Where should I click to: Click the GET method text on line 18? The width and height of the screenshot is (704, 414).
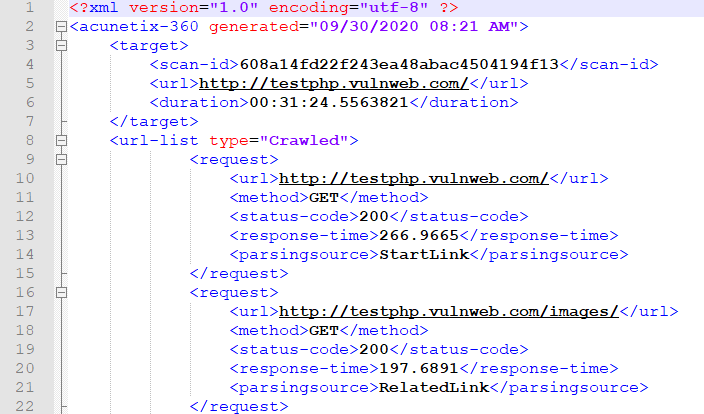pyautogui.click(x=324, y=330)
